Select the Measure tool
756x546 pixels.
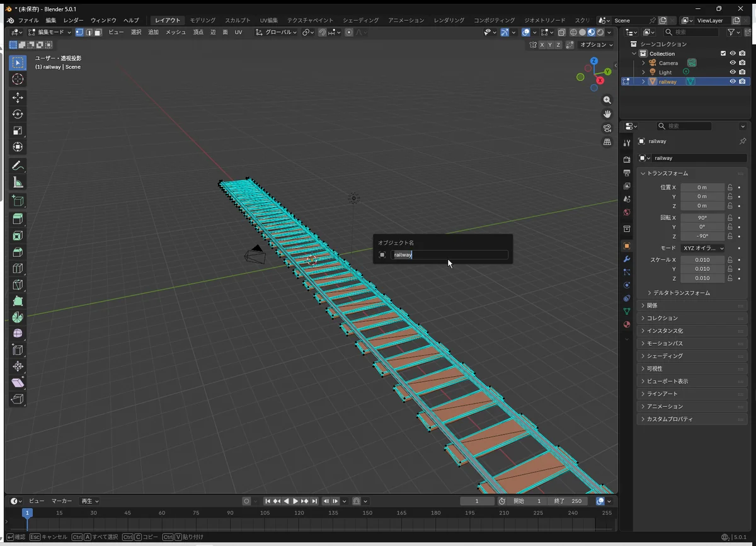coord(18,183)
